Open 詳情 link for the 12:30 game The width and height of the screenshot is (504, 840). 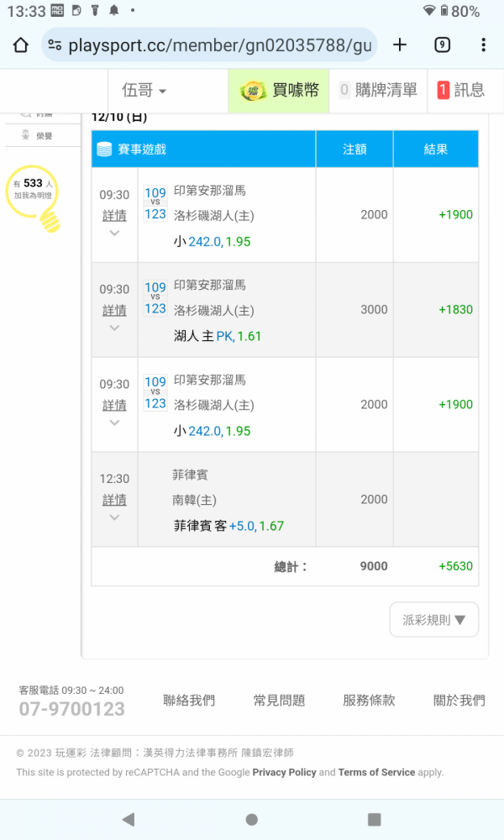[114, 501]
